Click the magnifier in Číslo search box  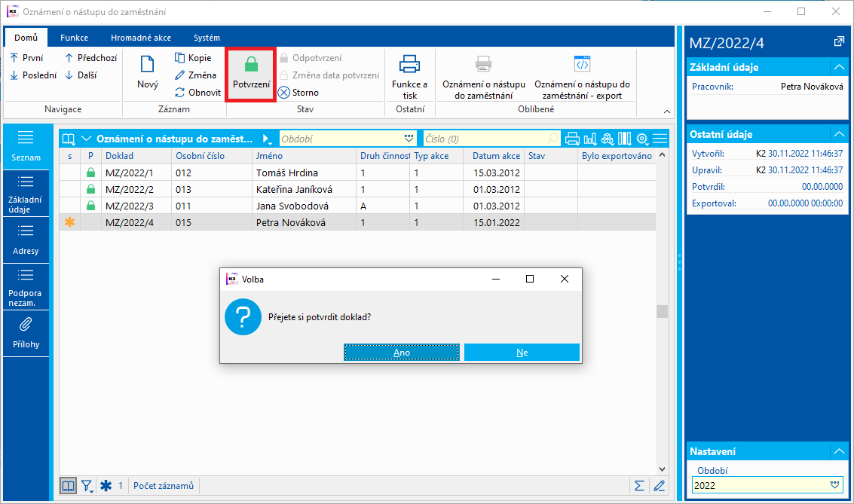(x=552, y=139)
